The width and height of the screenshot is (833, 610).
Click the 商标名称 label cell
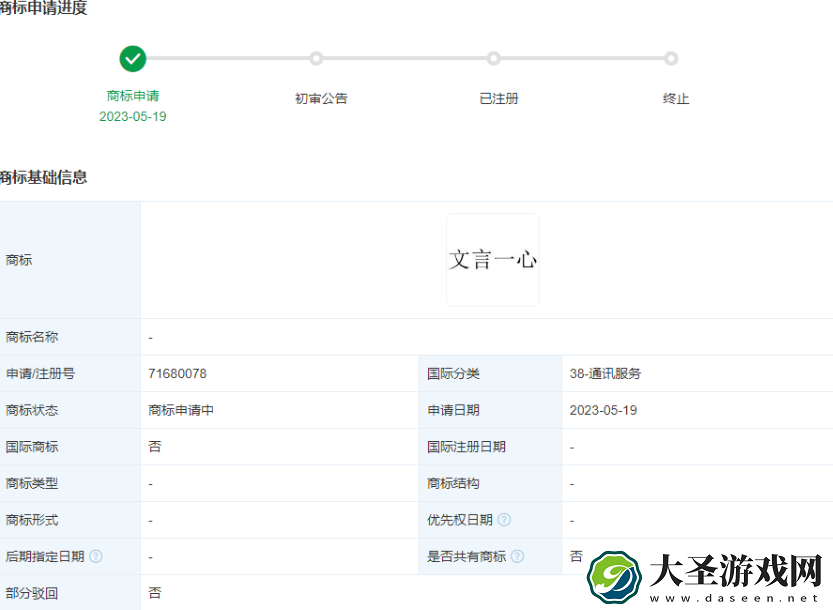point(70,337)
